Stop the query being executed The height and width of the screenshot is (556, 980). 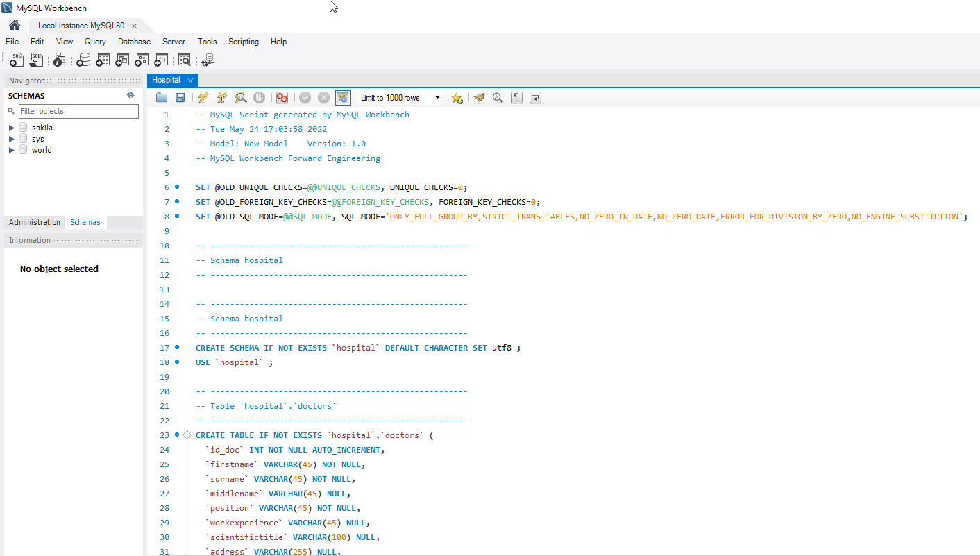tap(259, 98)
